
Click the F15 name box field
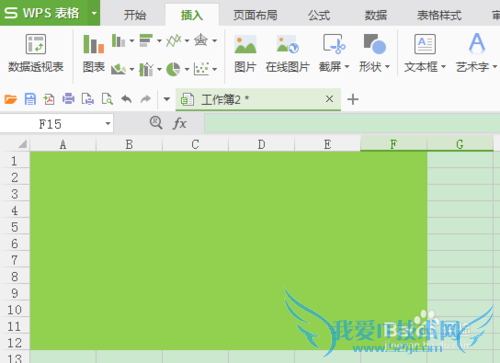(x=51, y=124)
